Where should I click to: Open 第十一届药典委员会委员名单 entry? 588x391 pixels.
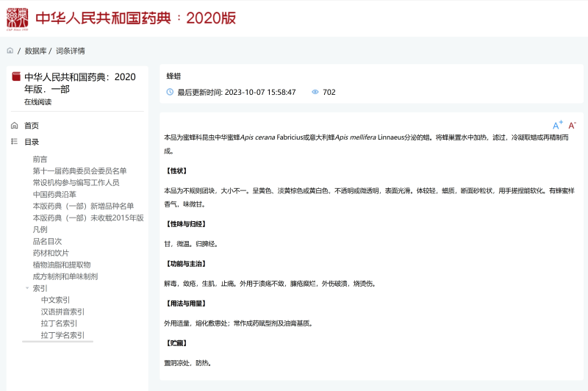click(x=79, y=171)
